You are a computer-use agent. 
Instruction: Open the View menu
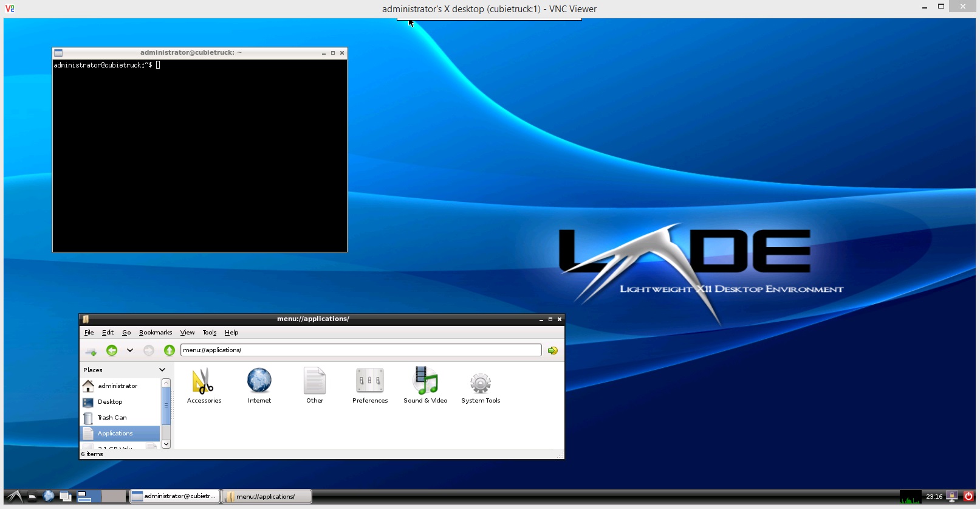point(187,333)
